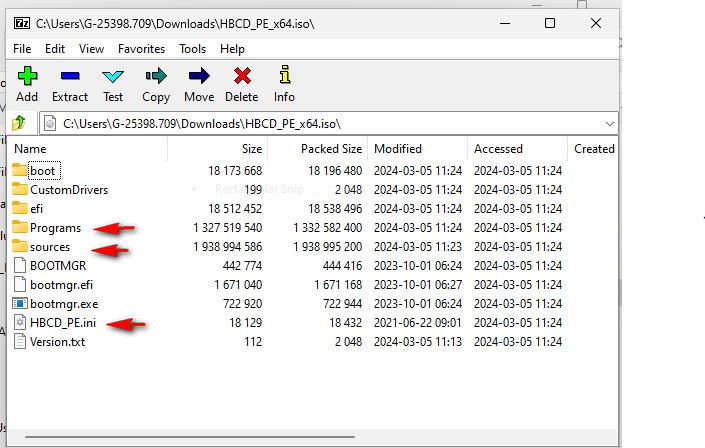The width and height of the screenshot is (705, 448).
Task: Click the Programs folder icon
Action: (x=20, y=227)
